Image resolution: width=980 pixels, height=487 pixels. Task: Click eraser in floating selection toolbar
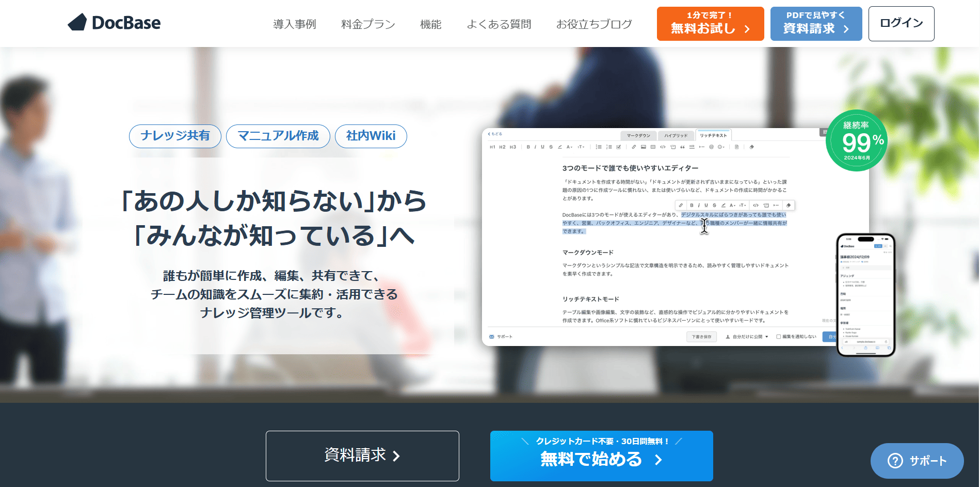[788, 205]
